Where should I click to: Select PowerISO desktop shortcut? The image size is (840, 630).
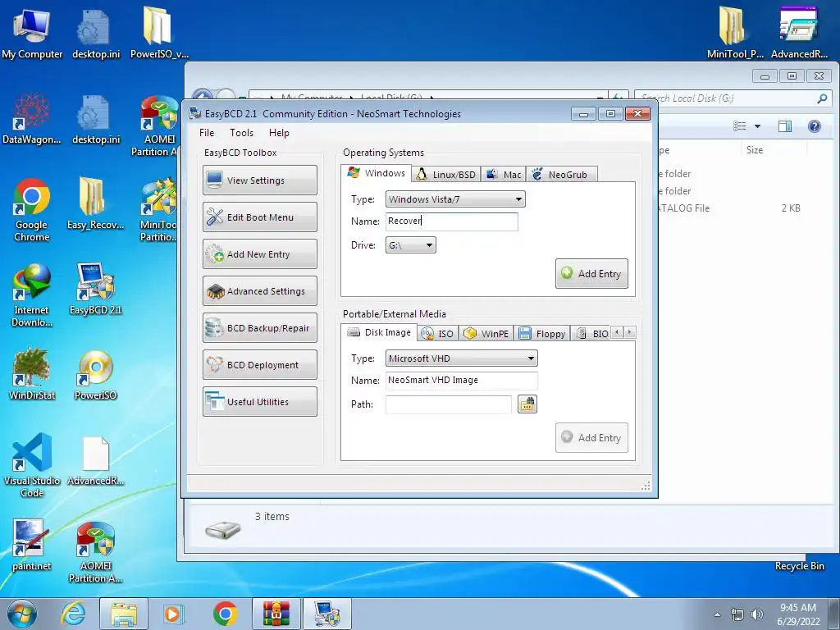coord(95,374)
